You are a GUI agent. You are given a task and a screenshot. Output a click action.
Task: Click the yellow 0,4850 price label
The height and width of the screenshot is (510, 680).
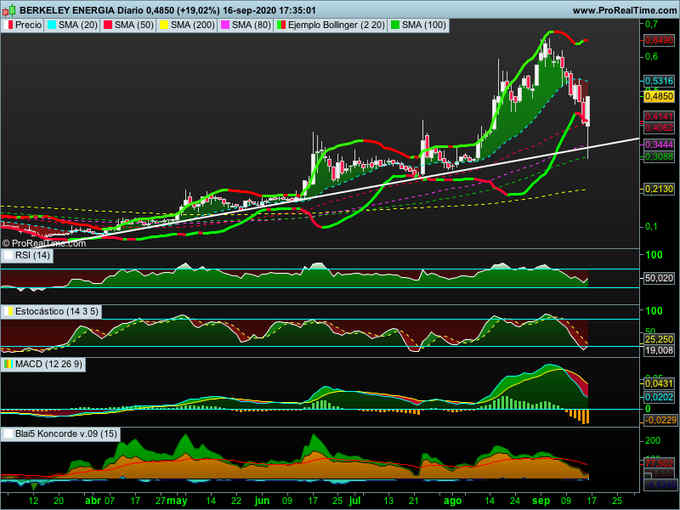(x=659, y=96)
